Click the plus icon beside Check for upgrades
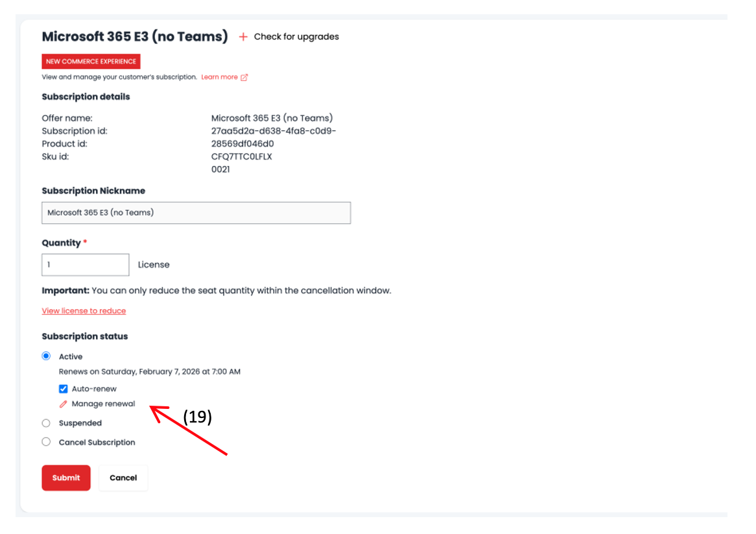This screenshot has width=756, height=534. pos(243,37)
